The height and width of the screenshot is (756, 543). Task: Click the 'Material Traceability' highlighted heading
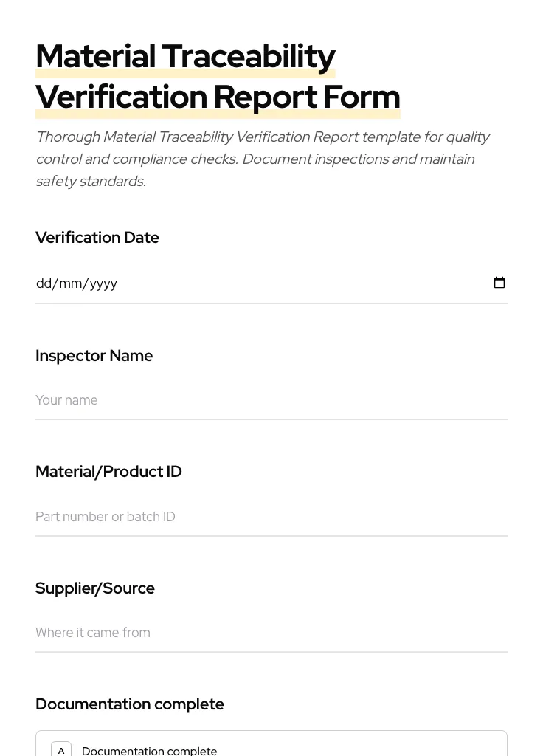[186, 56]
